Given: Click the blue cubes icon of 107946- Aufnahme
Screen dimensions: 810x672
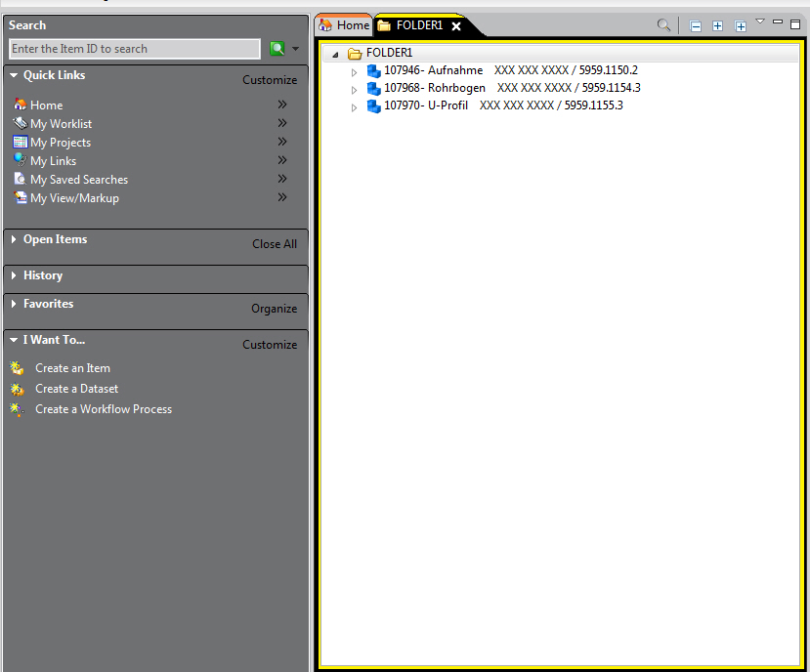Looking at the screenshot, I should [x=373, y=70].
